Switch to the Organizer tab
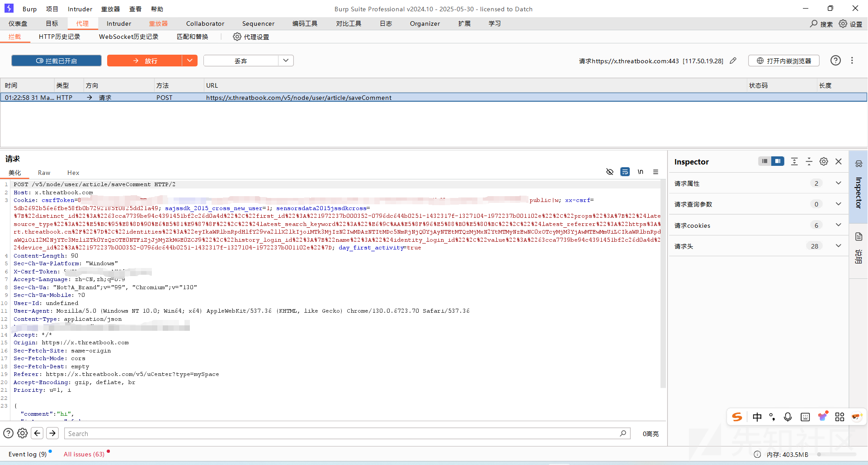The image size is (868, 465). point(425,23)
